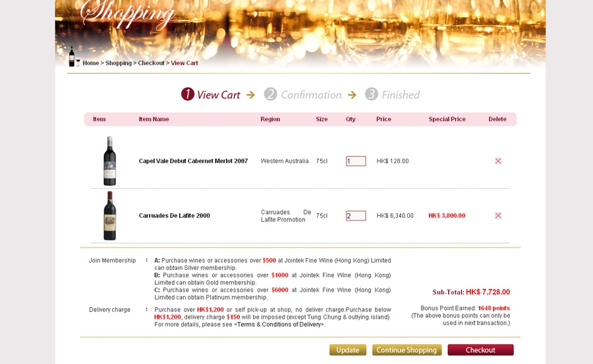Edit quantity field for Carruades De Lafite
The image size is (593, 364).
356,215
